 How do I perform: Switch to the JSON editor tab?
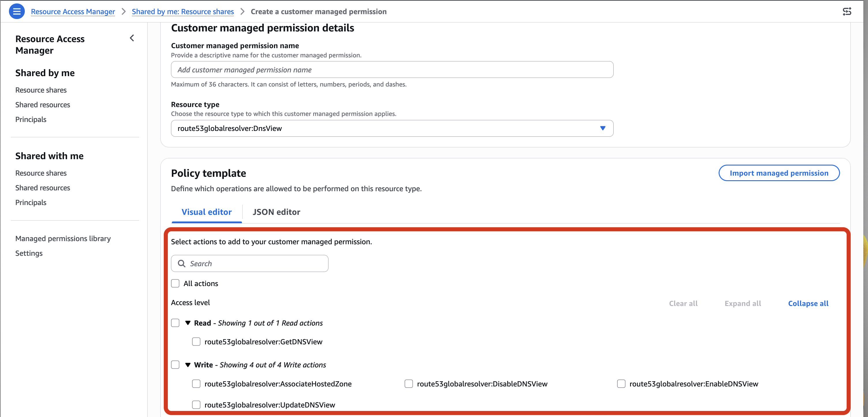[x=276, y=212]
